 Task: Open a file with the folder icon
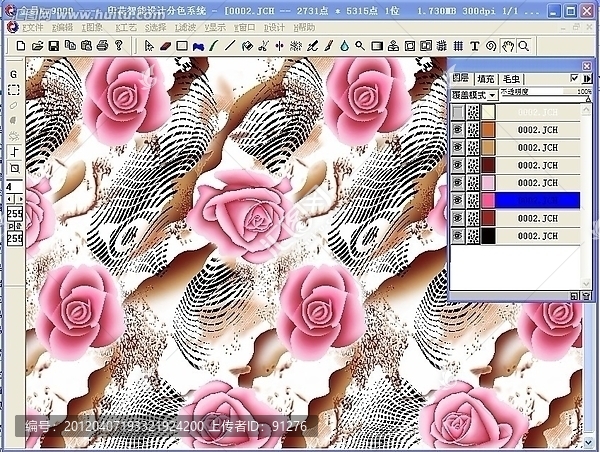(37, 46)
